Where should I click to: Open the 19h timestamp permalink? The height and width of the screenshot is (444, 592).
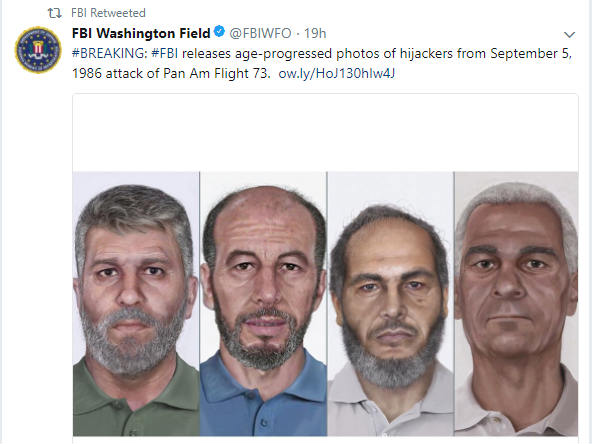315,33
